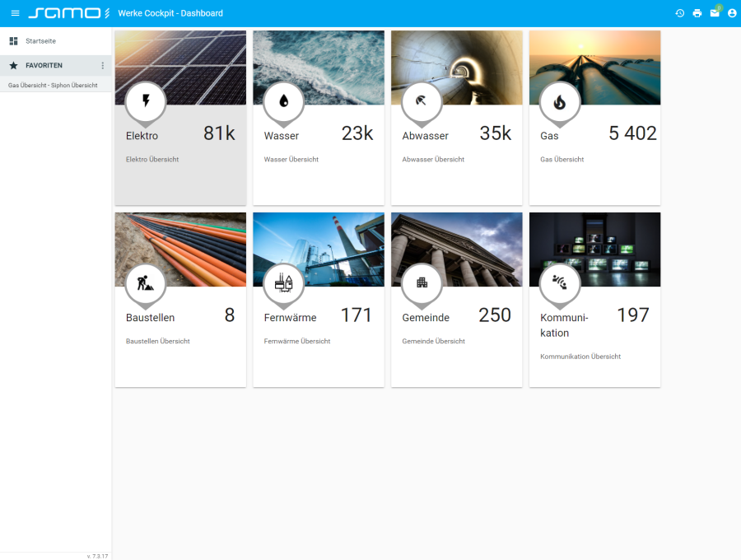Open favorite Gas Übersicht - Siphon Übersicht
The image size is (741, 560).
tap(53, 85)
